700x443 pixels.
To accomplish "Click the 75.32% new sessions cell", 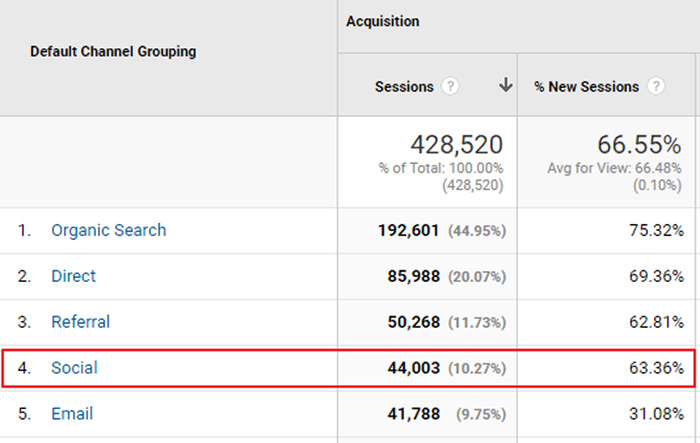I will coord(656,230).
